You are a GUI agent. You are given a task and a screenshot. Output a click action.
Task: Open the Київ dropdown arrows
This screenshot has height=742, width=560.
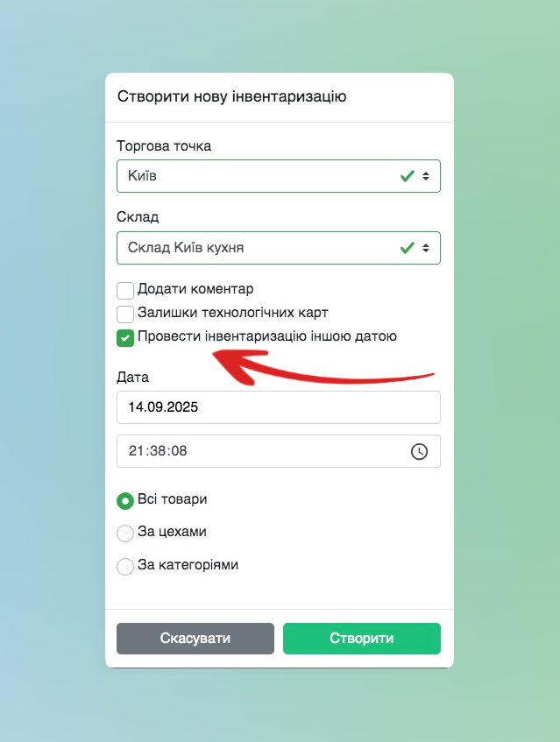point(426,176)
